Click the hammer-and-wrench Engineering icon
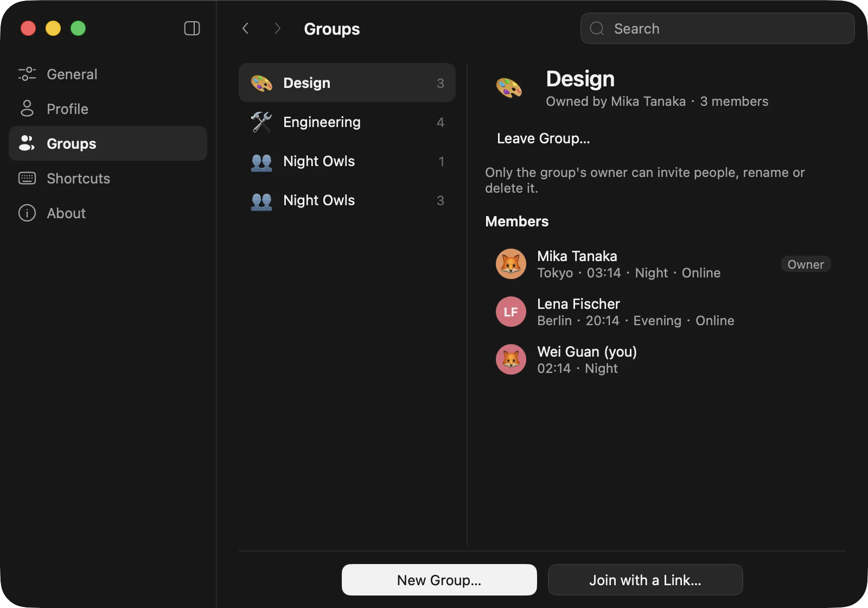The image size is (868, 608). click(x=261, y=122)
